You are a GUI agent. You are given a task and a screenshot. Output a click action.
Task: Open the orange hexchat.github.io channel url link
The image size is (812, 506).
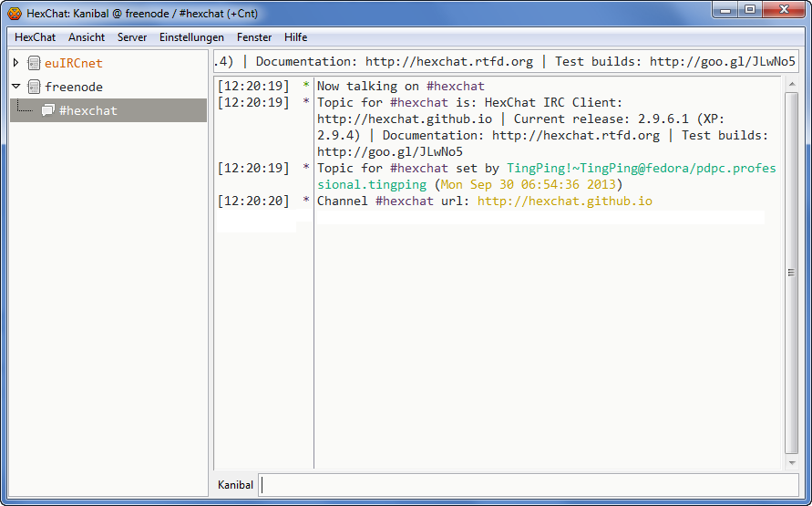(x=564, y=201)
